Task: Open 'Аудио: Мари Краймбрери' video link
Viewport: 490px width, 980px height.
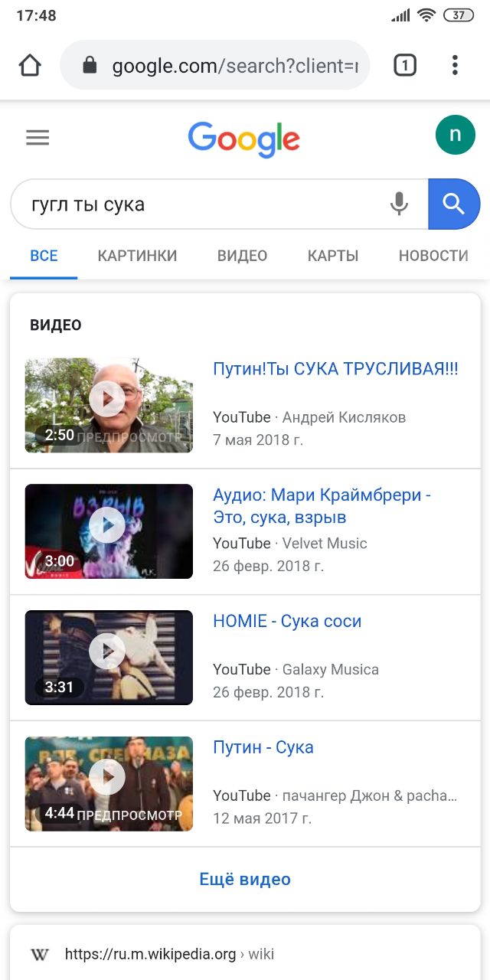Action: click(x=322, y=506)
